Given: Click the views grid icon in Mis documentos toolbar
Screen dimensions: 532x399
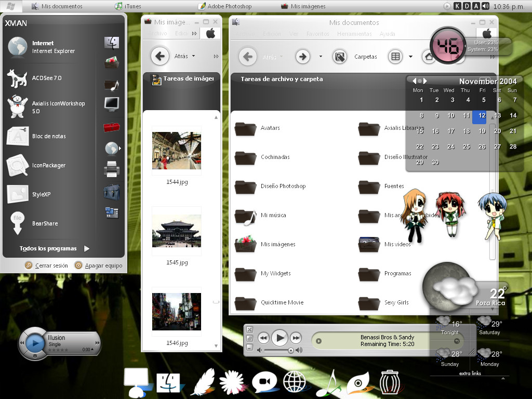Looking at the screenshot, I should (x=395, y=57).
